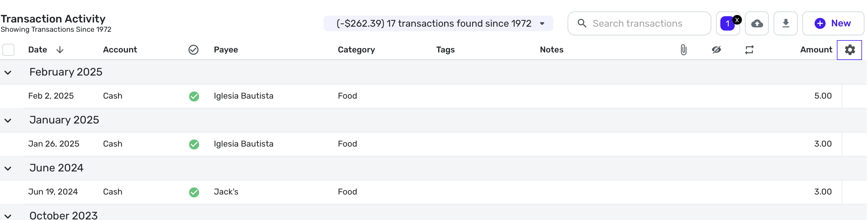Click the cleared status header icon
The height and width of the screenshot is (220, 868).
click(x=193, y=50)
